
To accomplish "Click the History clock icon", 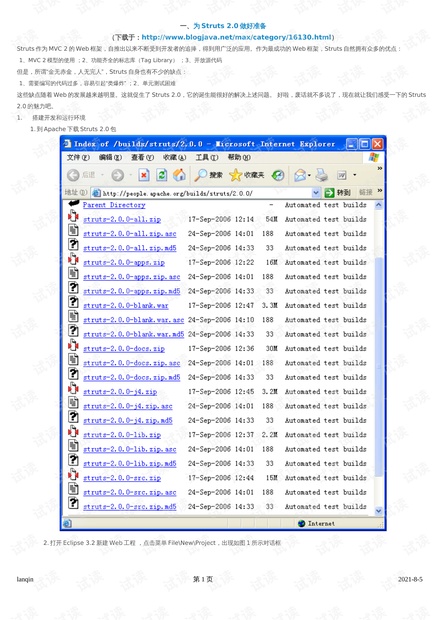I will [x=278, y=175].
